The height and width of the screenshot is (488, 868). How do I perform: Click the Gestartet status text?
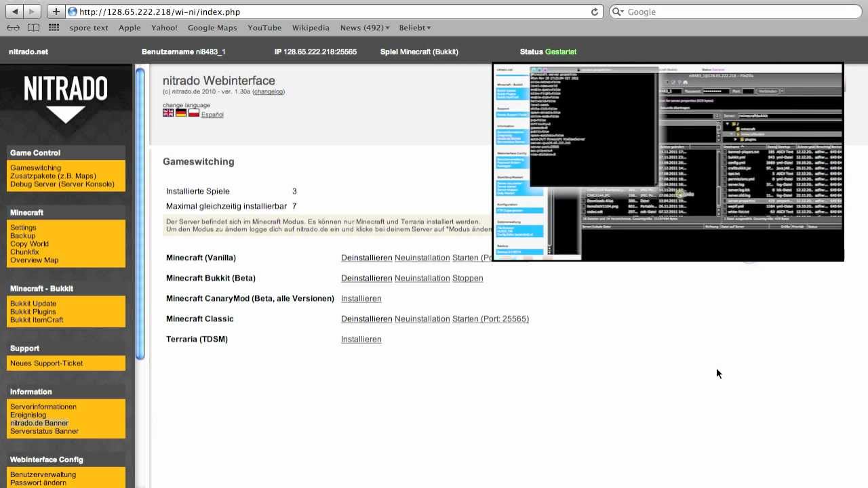coord(561,52)
